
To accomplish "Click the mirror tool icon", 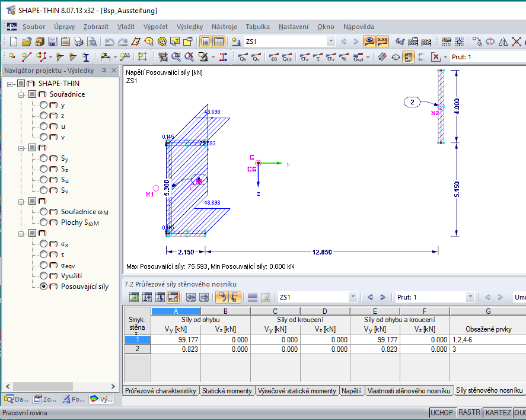I will point(503,42).
